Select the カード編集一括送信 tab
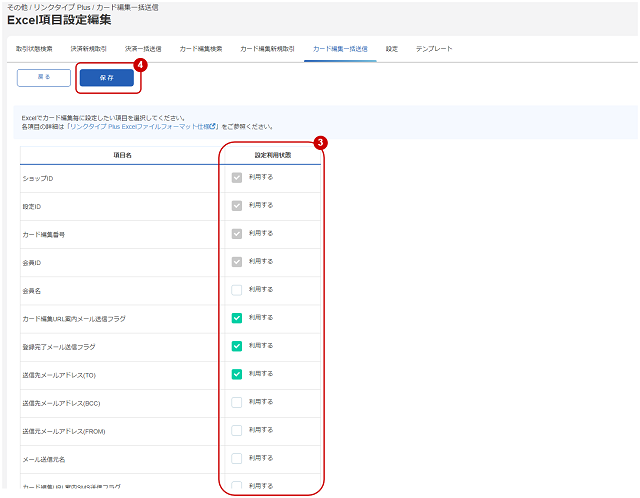The width and height of the screenshot is (640, 498). [340, 49]
